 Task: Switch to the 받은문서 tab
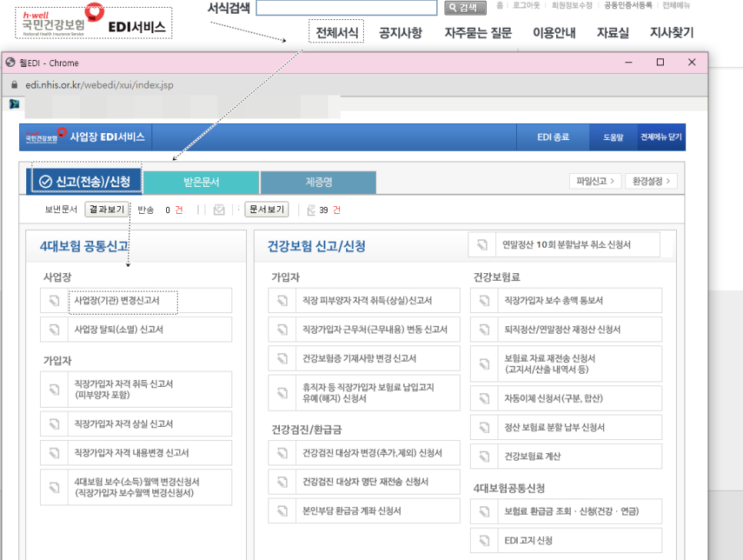tap(204, 181)
